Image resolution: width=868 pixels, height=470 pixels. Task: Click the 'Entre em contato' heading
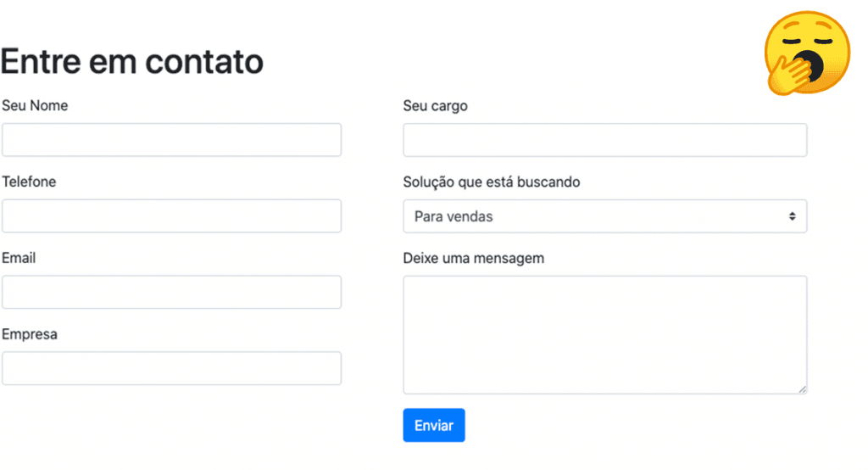(x=131, y=61)
